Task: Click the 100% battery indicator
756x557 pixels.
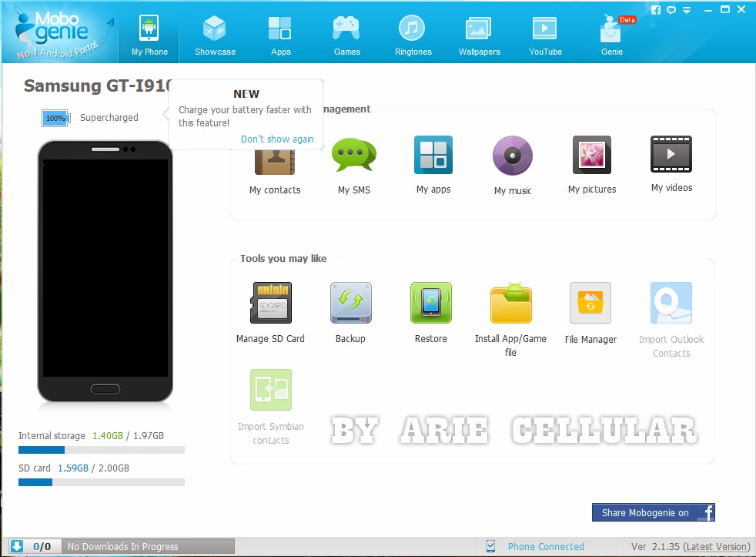Action: (x=55, y=118)
